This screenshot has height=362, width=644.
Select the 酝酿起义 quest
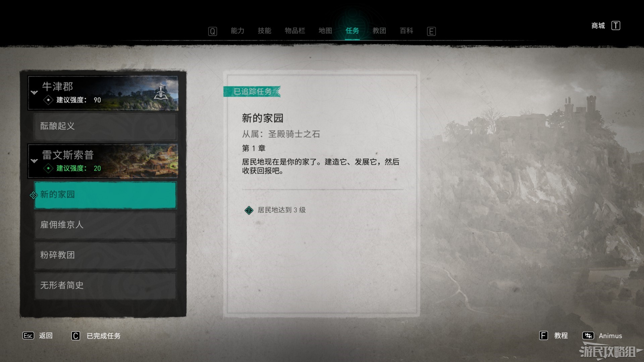pyautogui.click(x=105, y=127)
